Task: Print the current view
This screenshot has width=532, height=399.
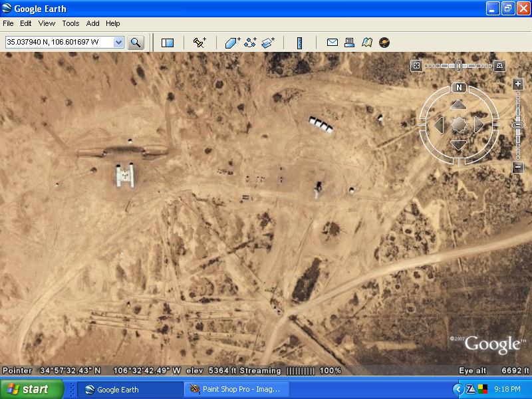Action: point(349,43)
